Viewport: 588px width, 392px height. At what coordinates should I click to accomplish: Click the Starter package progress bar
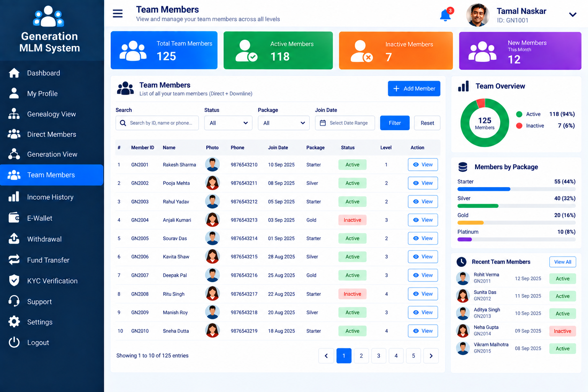point(516,189)
